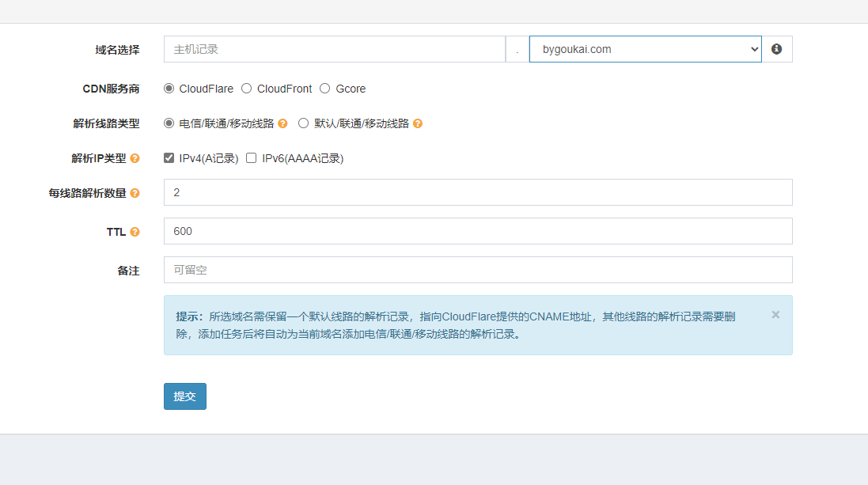Choose Gcore as CDN provider
This screenshot has width=868, height=485.
[325, 89]
